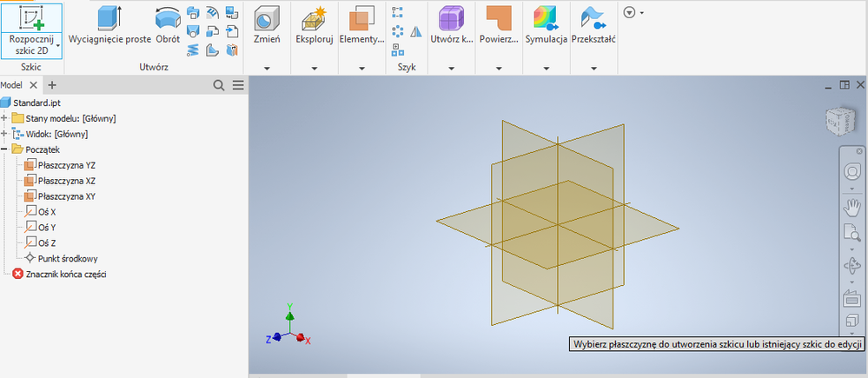Expand the Przekształć panel dropdown arrow
This screenshot has height=378, width=868.
(593, 69)
